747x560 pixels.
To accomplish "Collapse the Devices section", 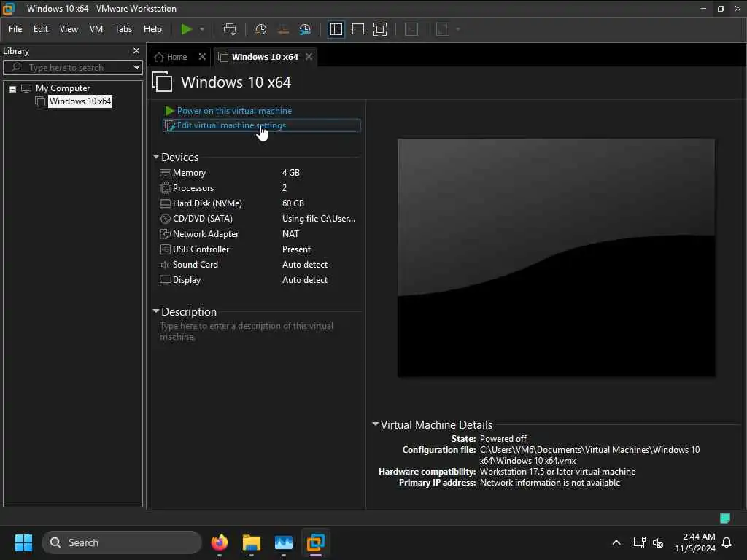I will pos(156,157).
